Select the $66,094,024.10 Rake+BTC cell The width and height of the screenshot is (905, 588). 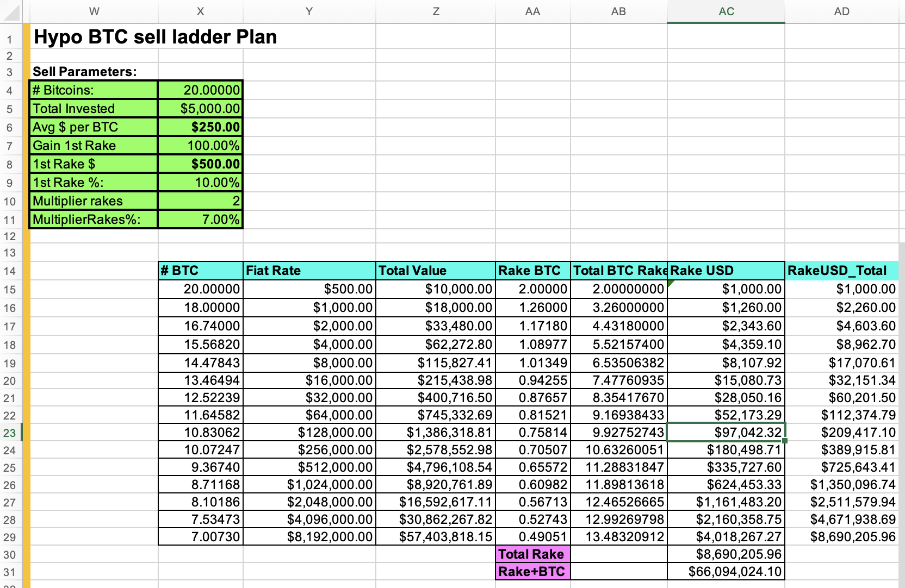[x=726, y=572]
